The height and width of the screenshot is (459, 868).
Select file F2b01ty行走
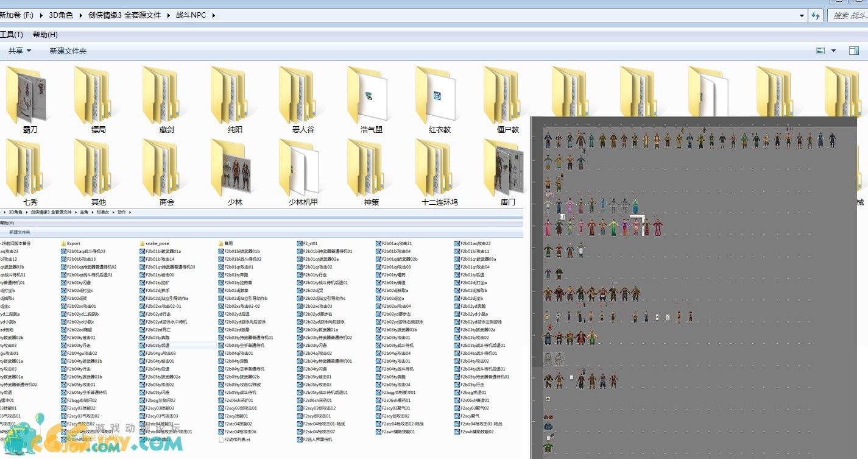[x=311, y=274]
